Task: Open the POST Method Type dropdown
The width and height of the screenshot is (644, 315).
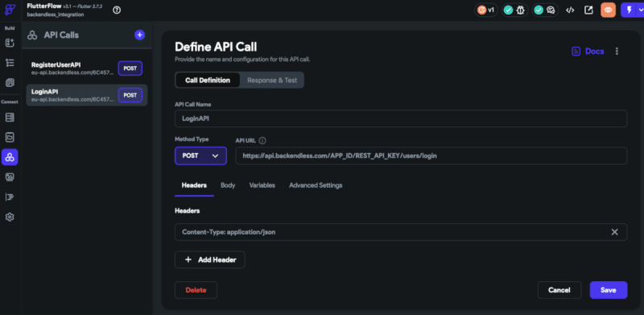Action: (200, 155)
